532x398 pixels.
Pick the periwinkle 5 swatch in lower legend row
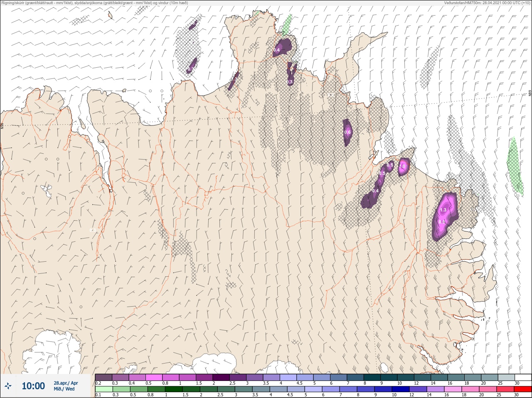[x=314, y=389]
